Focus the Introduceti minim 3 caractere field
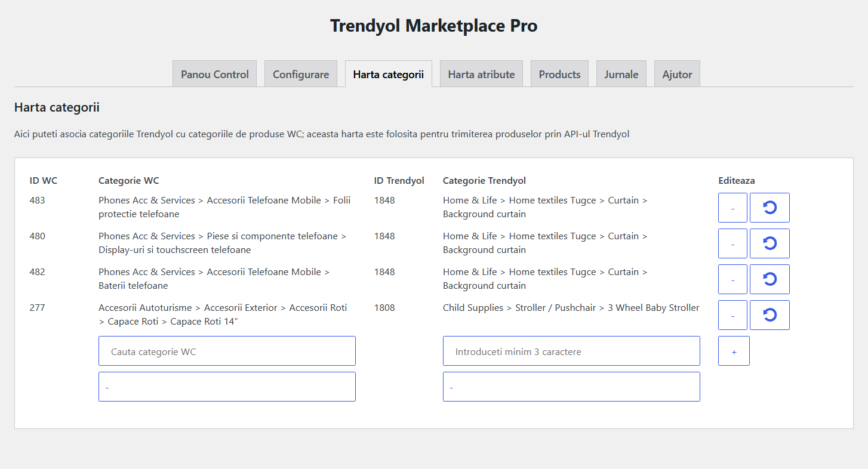The width and height of the screenshot is (868, 469). (x=571, y=351)
